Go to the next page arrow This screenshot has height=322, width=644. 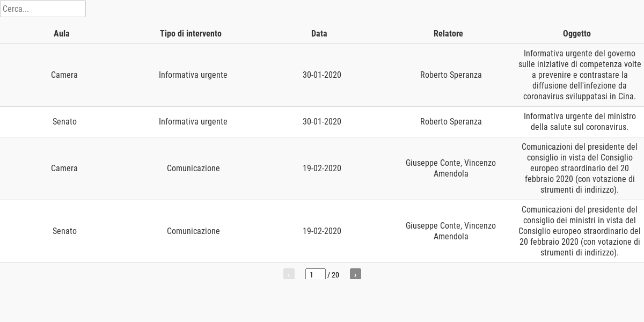pyautogui.click(x=355, y=274)
